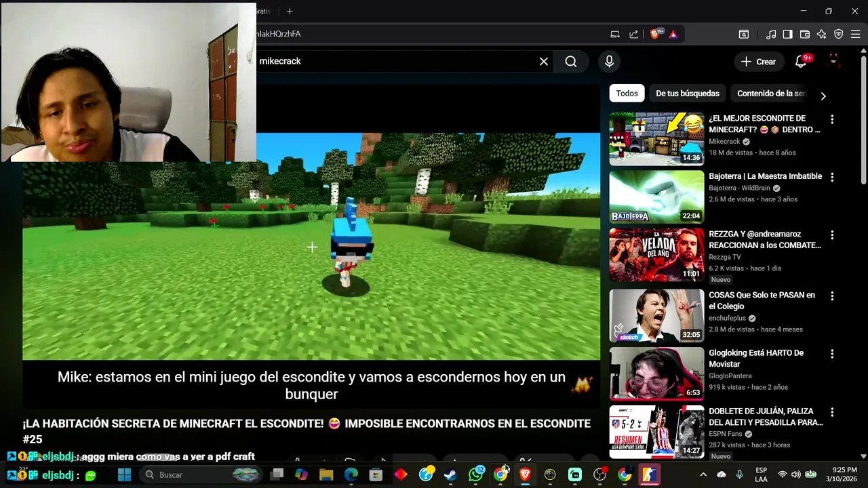Click the YouTube search magnifier button
The height and width of the screenshot is (488, 868).
point(571,62)
